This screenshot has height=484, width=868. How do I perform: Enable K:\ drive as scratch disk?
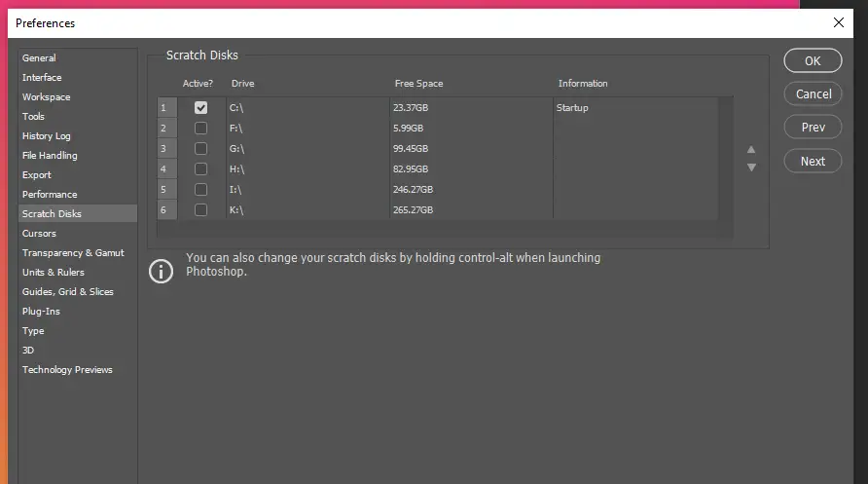point(201,210)
